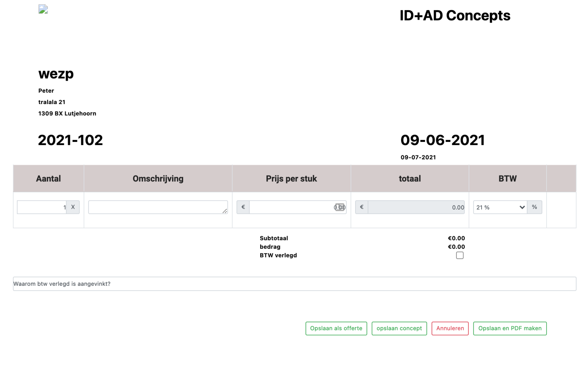Click the bedrag label
The height and width of the screenshot is (371, 588).
click(270, 247)
